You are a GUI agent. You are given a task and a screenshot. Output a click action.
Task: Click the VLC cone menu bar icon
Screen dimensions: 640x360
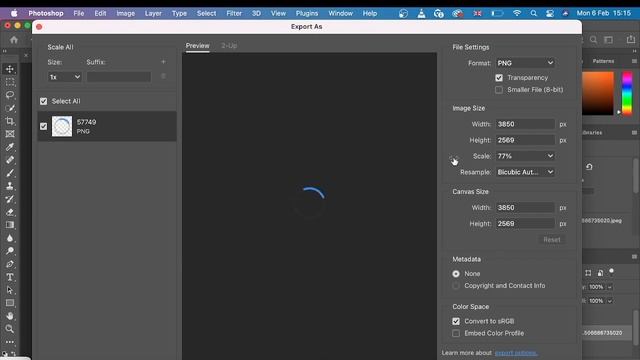coord(421,13)
